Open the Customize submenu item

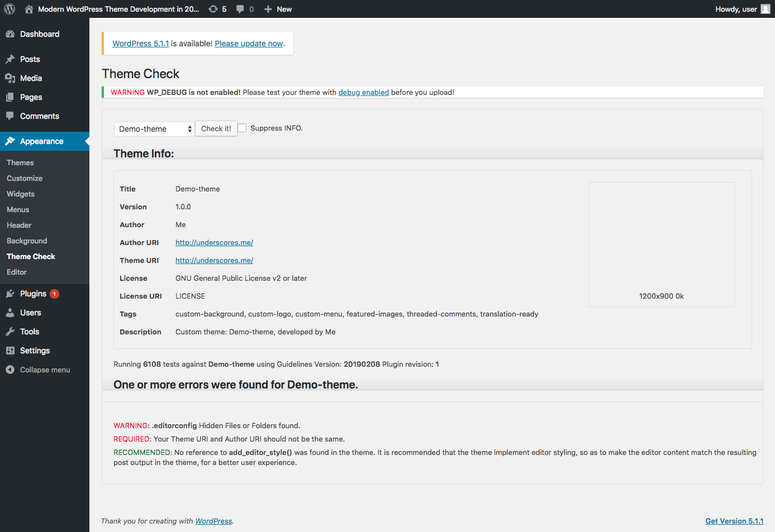pyautogui.click(x=25, y=178)
